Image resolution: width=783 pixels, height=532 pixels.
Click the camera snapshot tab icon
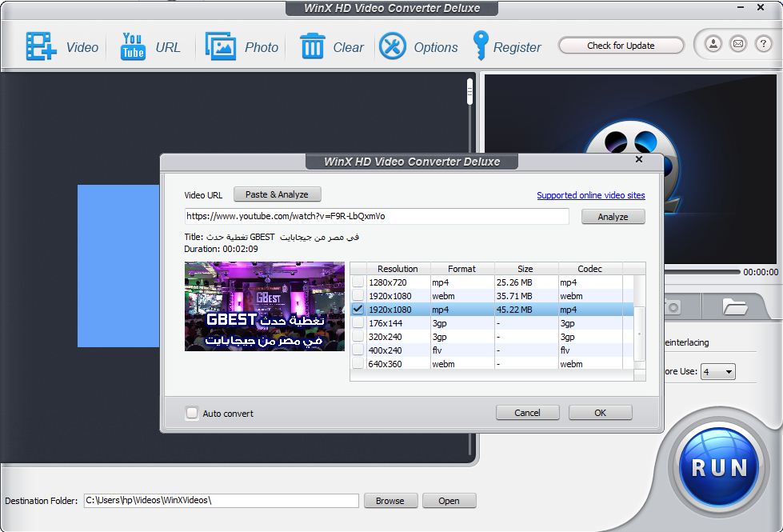click(x=673, y=306)
